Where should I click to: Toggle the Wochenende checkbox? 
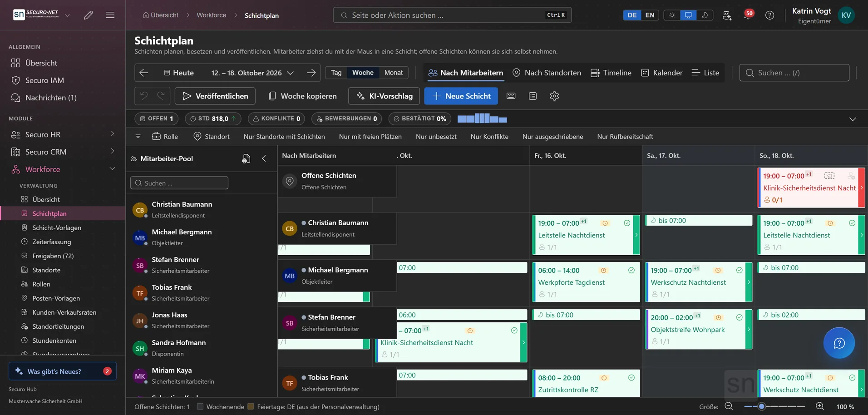(200, 406)
